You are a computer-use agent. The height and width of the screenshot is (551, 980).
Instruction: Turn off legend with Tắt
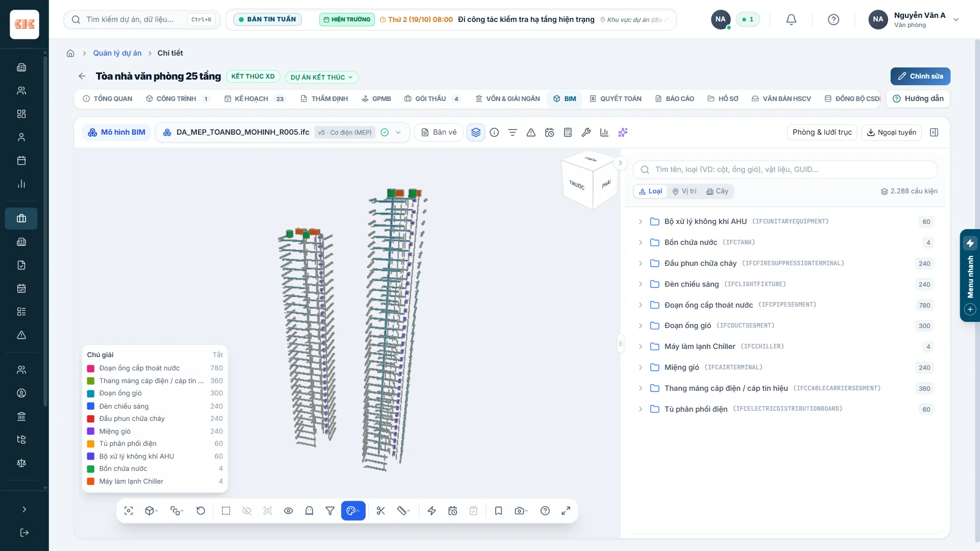pos(218,355)
